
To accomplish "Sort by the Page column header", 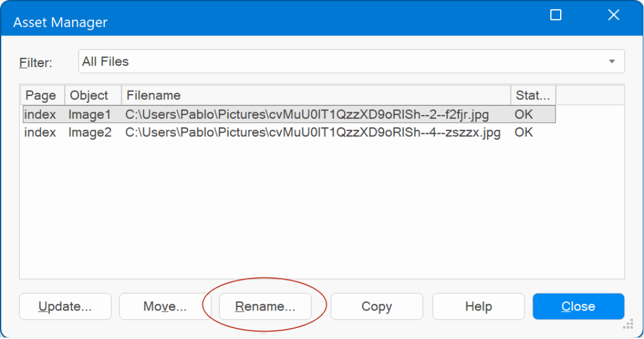I will [41, 95].
